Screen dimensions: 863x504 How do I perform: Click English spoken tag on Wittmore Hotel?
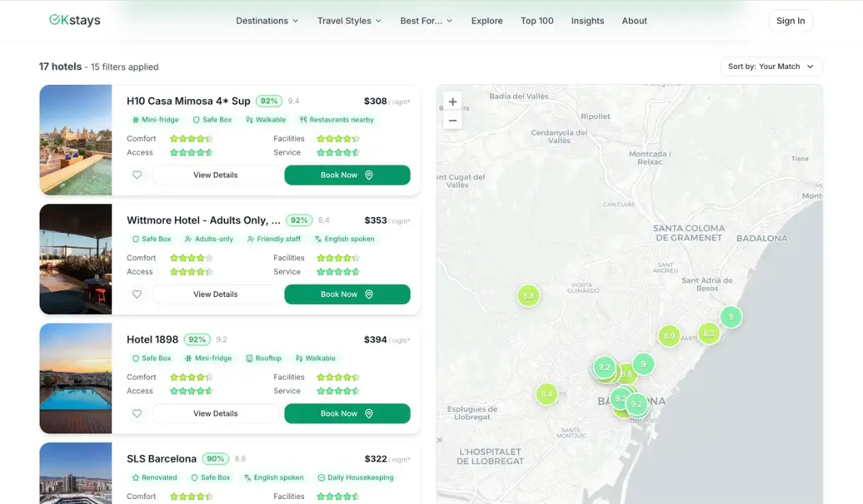[x=344, y=239]
